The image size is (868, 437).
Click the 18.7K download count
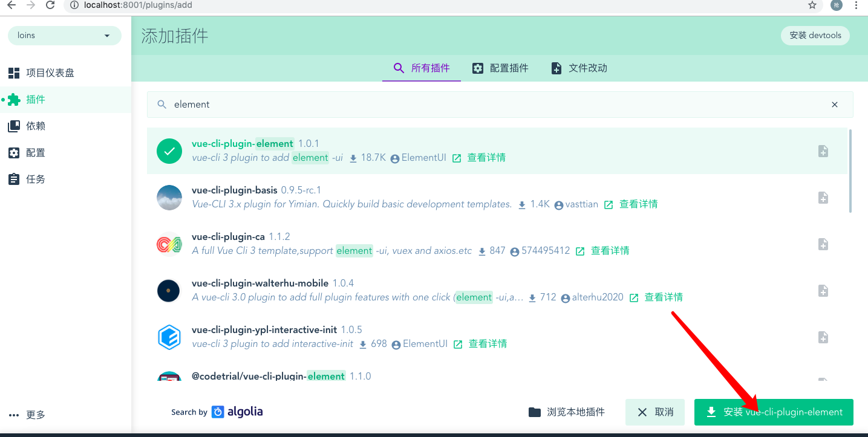(373, 158)
